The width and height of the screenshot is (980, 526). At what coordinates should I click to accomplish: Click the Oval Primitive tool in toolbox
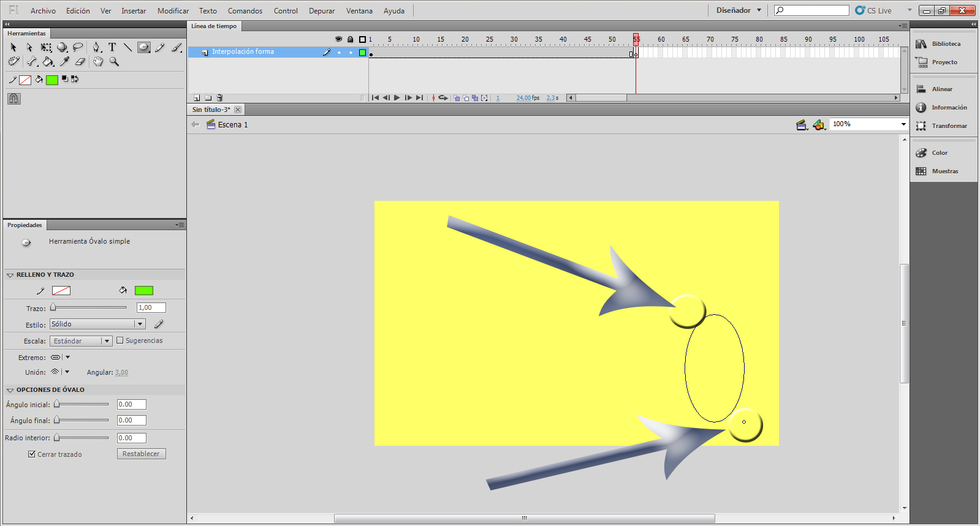point(143,47)
